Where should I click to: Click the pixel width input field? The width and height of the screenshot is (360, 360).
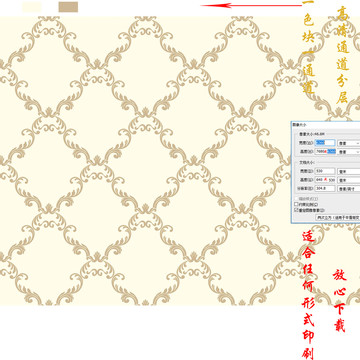[x=325, y=143]
